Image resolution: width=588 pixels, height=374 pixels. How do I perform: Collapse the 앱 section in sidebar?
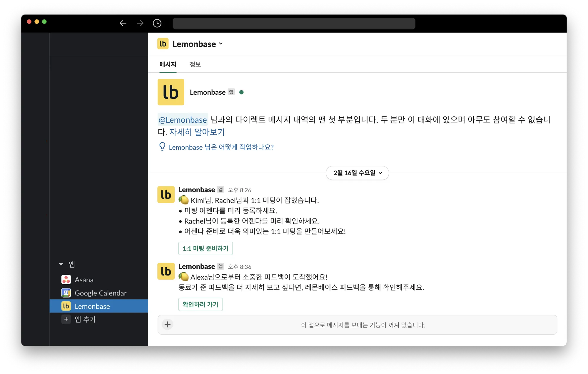click(61, 264)
